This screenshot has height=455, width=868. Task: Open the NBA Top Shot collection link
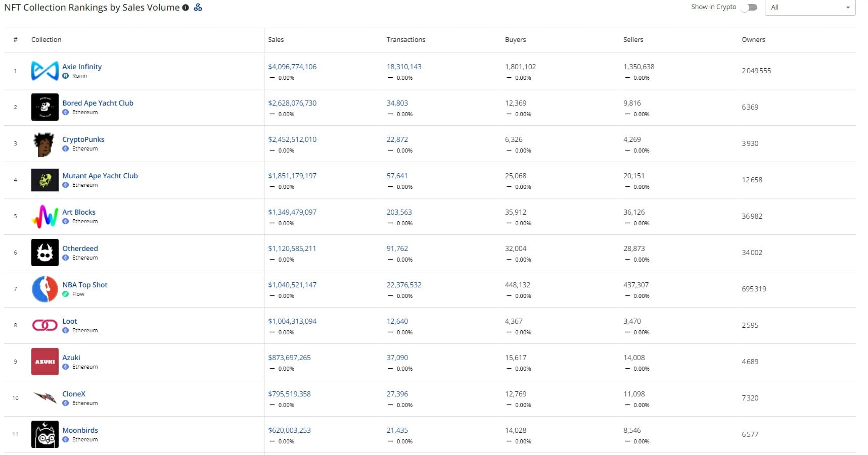point(85,285)
